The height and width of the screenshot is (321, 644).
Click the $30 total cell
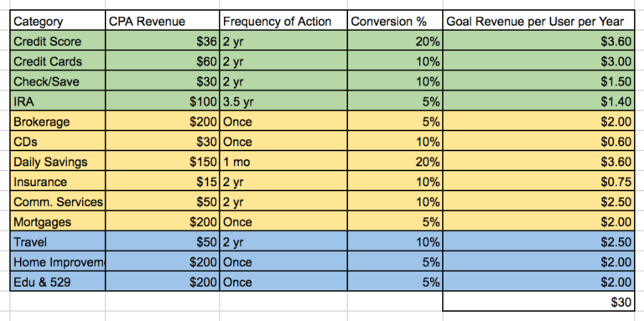[x=538, y=302]
